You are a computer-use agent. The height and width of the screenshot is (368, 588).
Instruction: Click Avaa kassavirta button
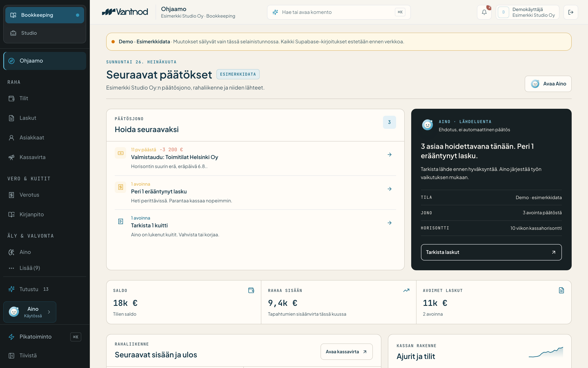click(x=346, y=352)
